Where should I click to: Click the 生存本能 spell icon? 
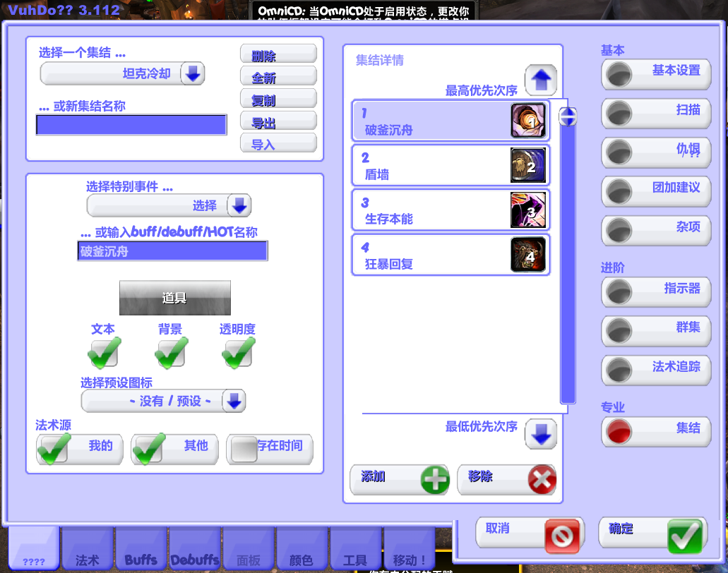(527, 210)
